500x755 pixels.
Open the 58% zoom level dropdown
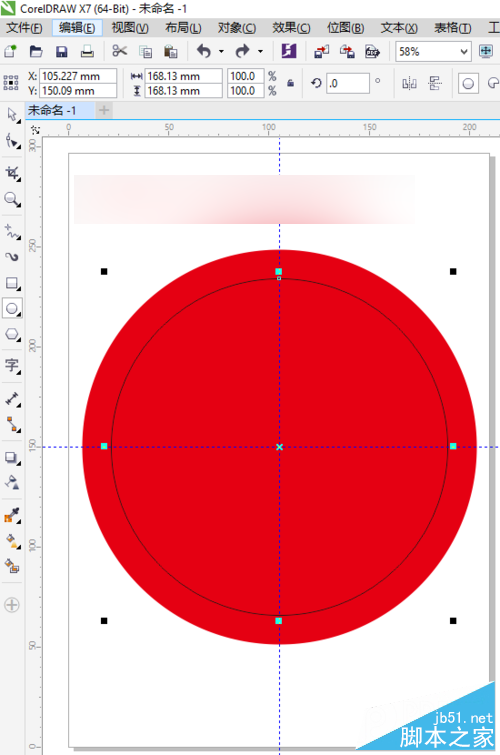464,52
